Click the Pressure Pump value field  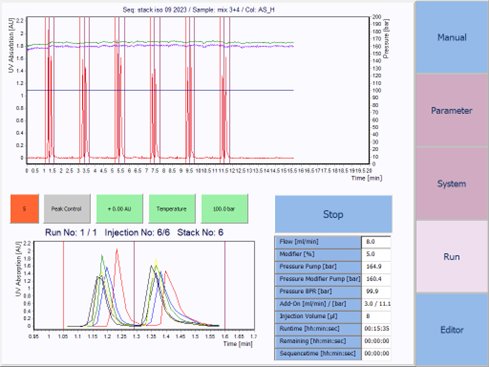click(x=376, y=267)
